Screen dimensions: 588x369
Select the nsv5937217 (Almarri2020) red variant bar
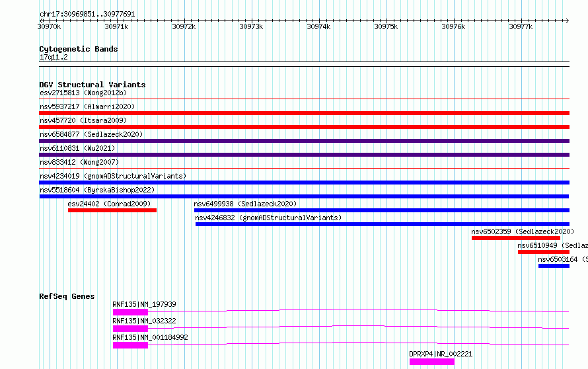coord(304,113)
